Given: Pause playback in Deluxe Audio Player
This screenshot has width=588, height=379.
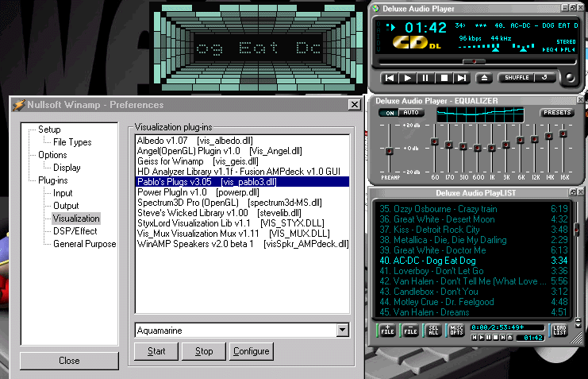Looking at the screenshot, I should 425,78.
